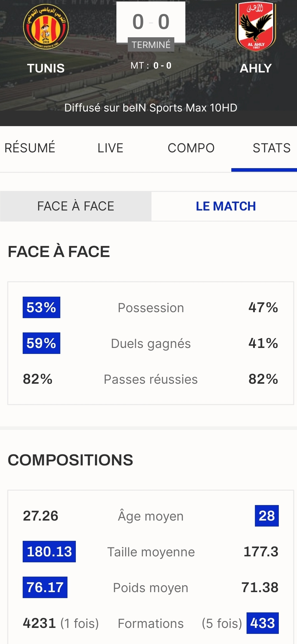Select the LE MATCH toggle
The image size is (297, 644).
226,206
